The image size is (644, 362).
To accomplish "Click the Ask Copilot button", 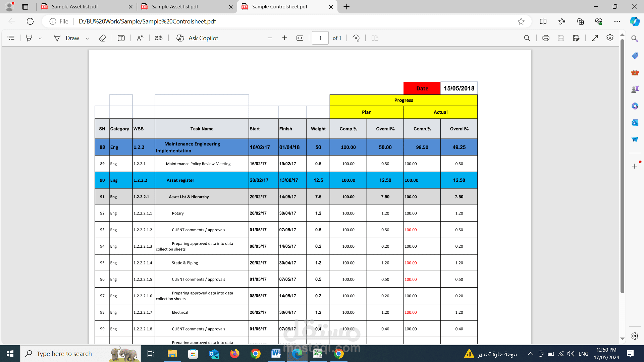I will tap(198, 38).
